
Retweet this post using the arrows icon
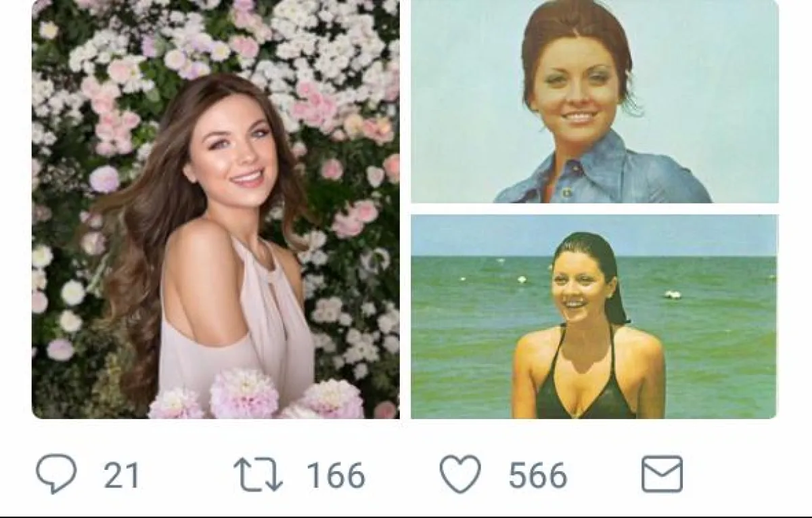pos(258,474)
